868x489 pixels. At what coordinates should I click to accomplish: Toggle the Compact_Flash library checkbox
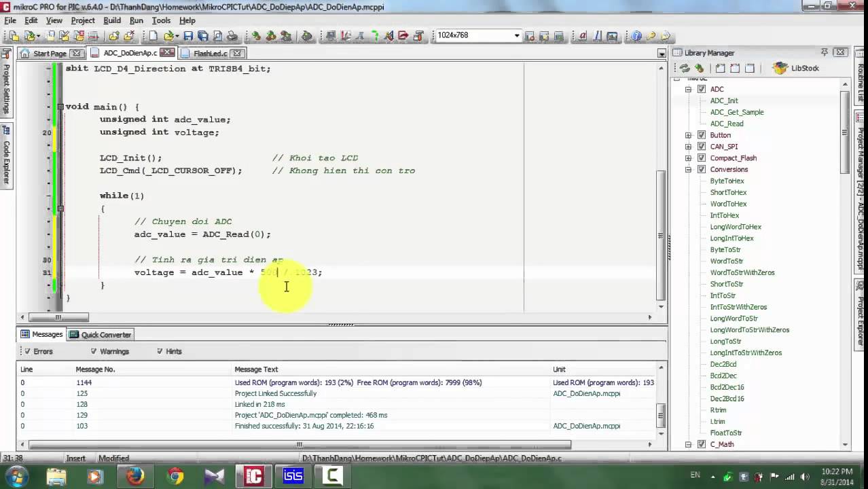click(702, 158)
